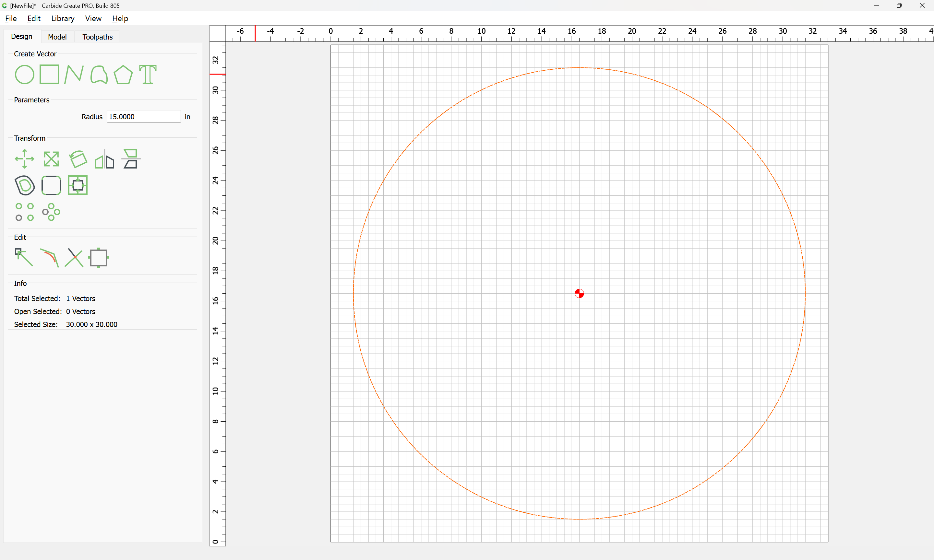Click the red origin marker at circle center
Image resolution: width=934 pixels, height=560 pixels.
point(579,293)
